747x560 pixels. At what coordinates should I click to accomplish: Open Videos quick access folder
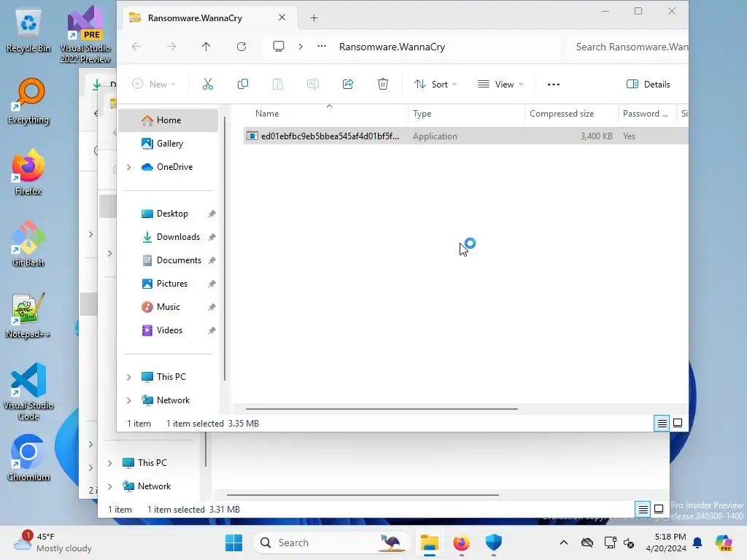point(168,330)
